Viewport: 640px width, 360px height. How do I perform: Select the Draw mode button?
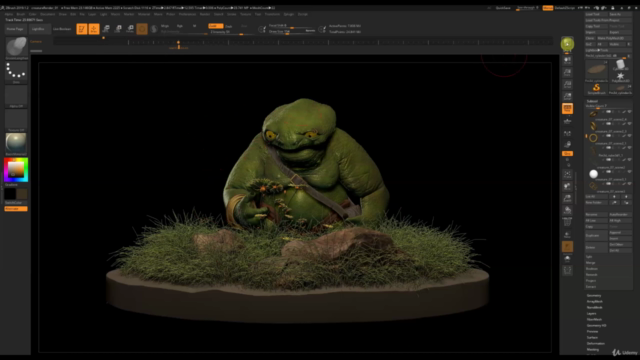[94, 29]
